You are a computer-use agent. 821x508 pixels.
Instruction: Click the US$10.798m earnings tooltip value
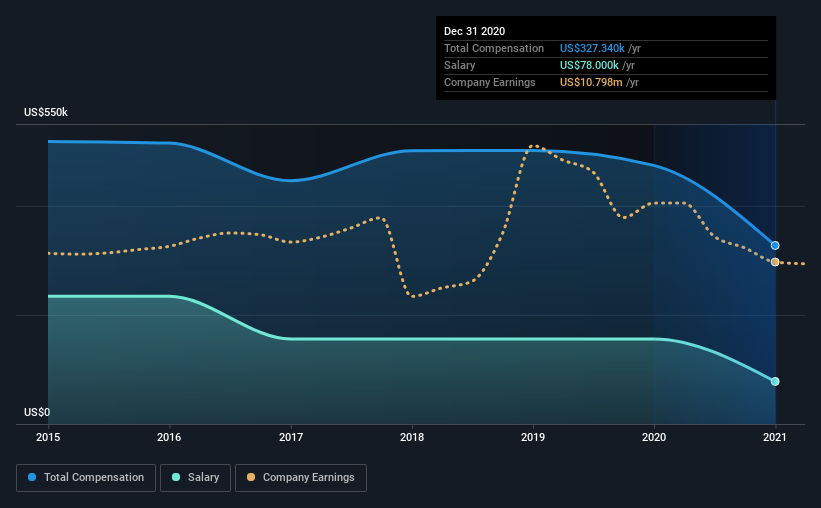pos(591,82)
